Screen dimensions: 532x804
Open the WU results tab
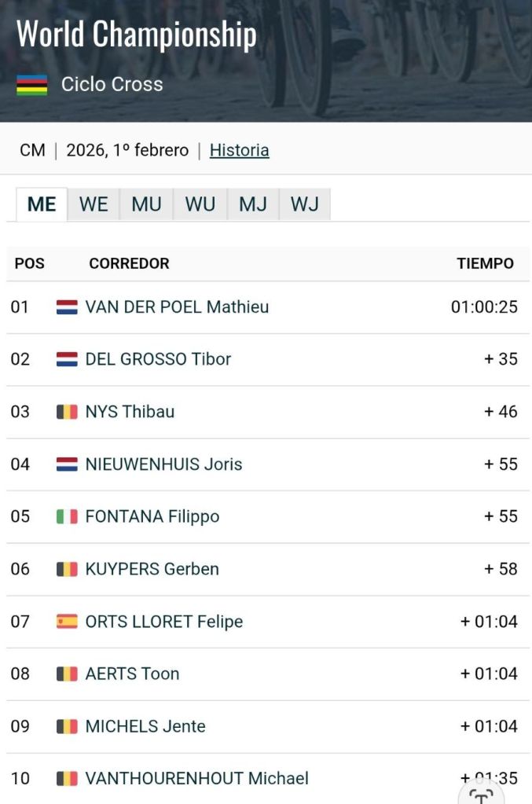point(200,204)
